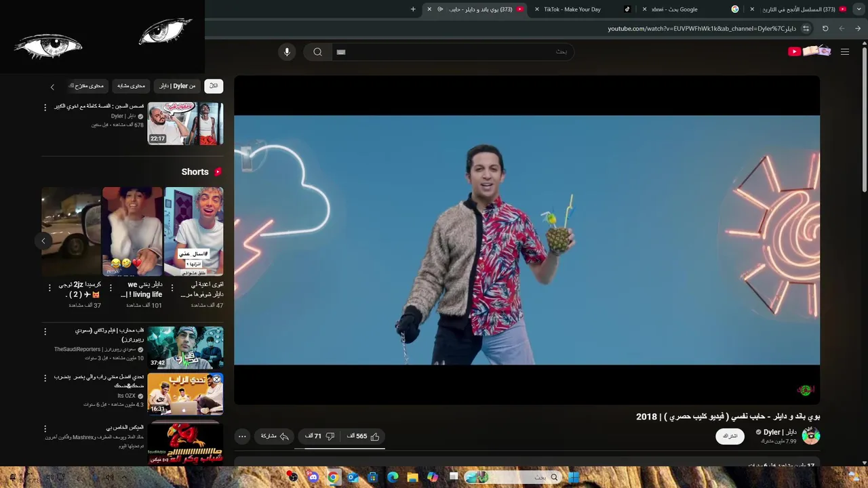Open options menu for the 22:17 video
The width and height of the screenshot is (868, 488).
45,108
